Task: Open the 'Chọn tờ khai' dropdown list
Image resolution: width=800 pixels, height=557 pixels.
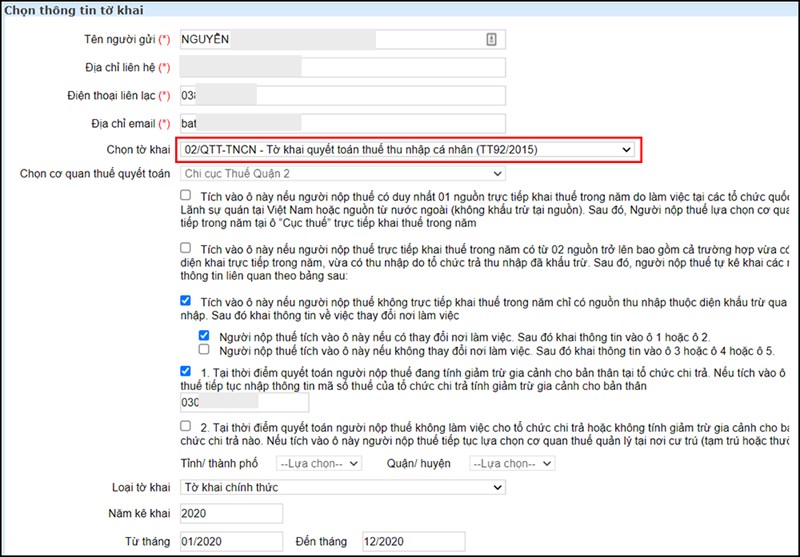Action: coord(409,149)
